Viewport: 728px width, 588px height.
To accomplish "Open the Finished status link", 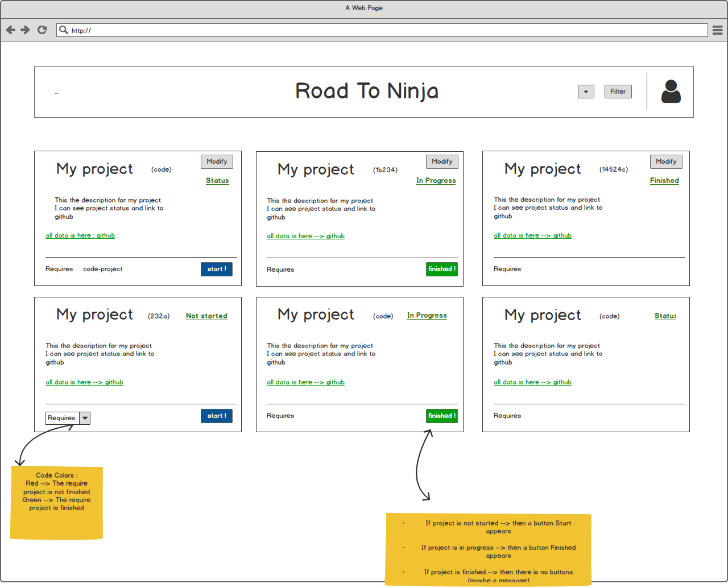I will [x=664, y=181].
